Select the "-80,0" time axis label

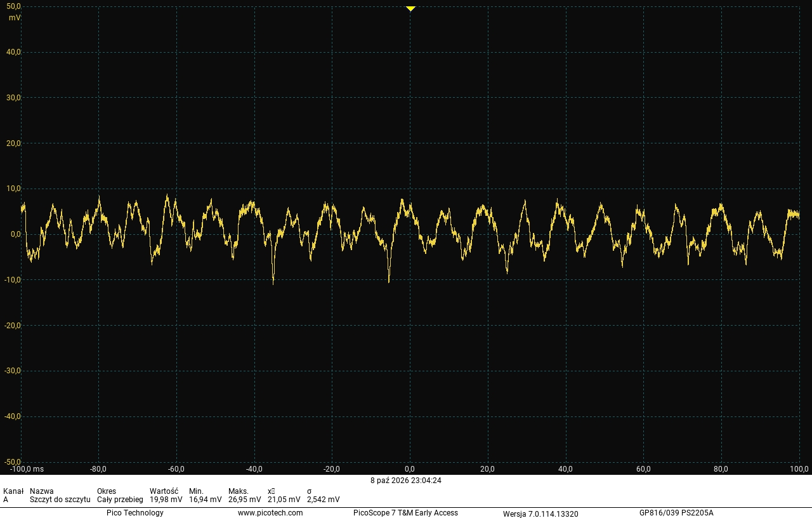coord(98,469)
